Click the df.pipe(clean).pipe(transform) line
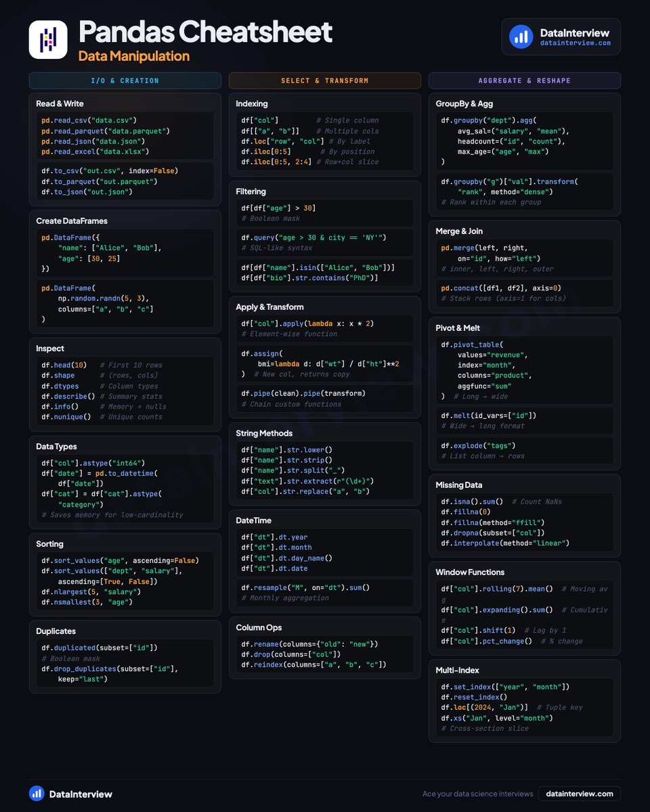 303,393
